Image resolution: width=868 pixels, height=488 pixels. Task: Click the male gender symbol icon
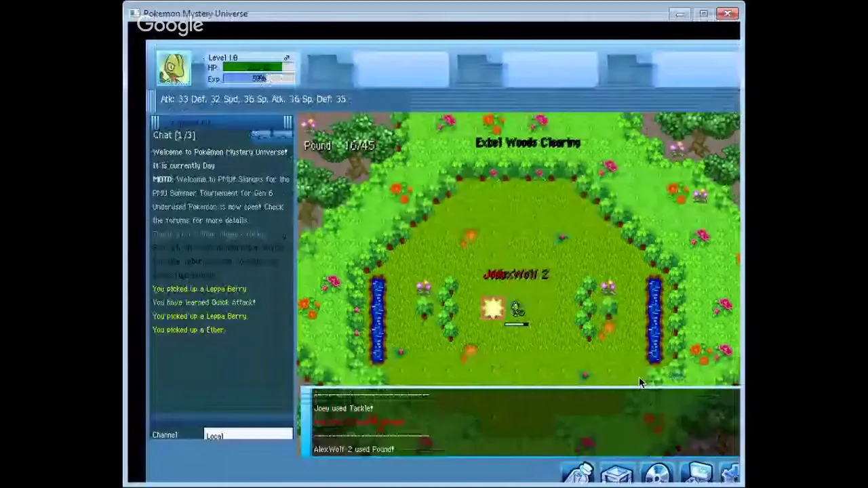pos(287,58)
